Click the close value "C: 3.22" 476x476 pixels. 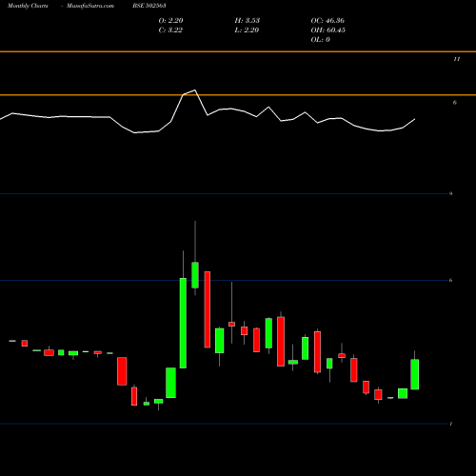(170, 30)
